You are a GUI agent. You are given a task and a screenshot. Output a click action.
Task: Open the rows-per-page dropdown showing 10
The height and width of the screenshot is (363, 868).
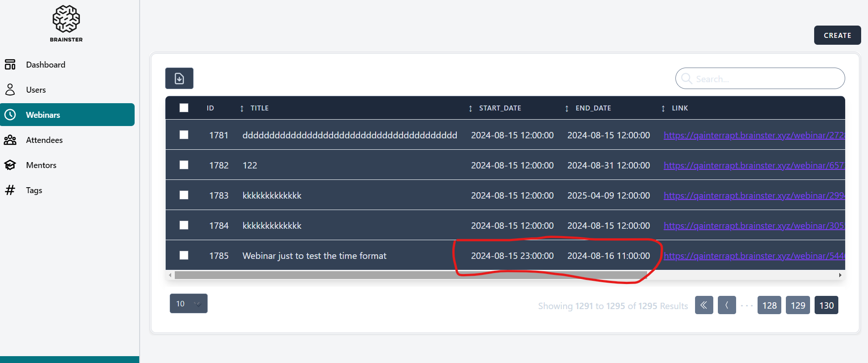pos(188,304)
